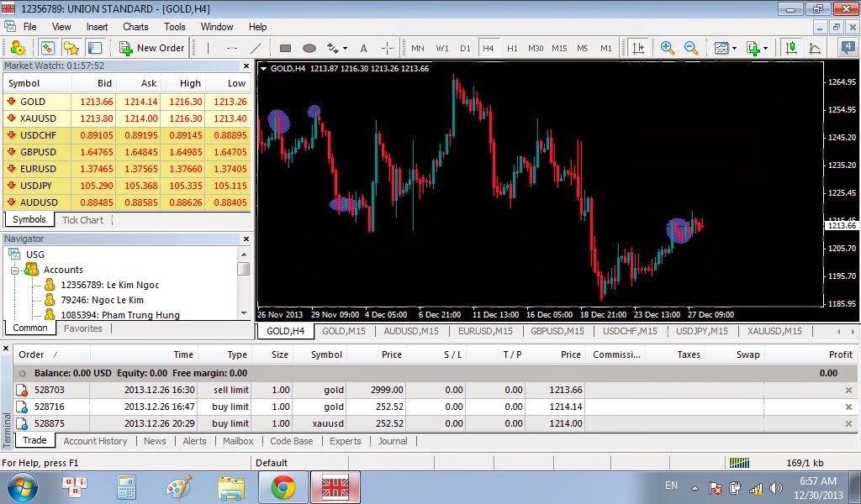This screenshot has height=504, width=861.
Task: Zoom in on the chart
Action: point(668,48)
